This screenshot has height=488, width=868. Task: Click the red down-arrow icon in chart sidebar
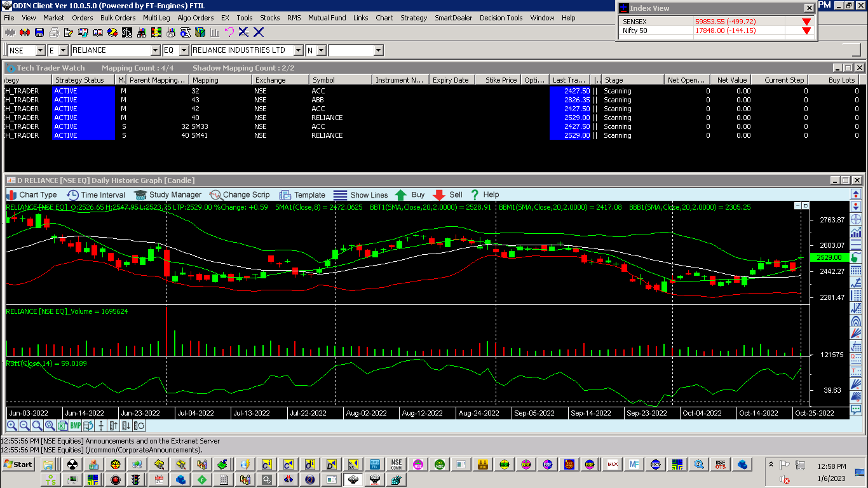855,205
